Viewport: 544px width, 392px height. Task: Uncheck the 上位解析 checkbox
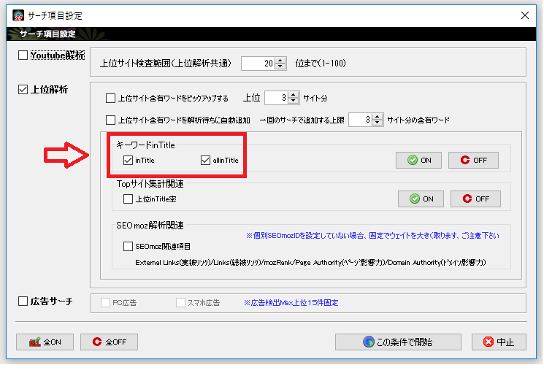pyautogui.click(x=23, y=90)
